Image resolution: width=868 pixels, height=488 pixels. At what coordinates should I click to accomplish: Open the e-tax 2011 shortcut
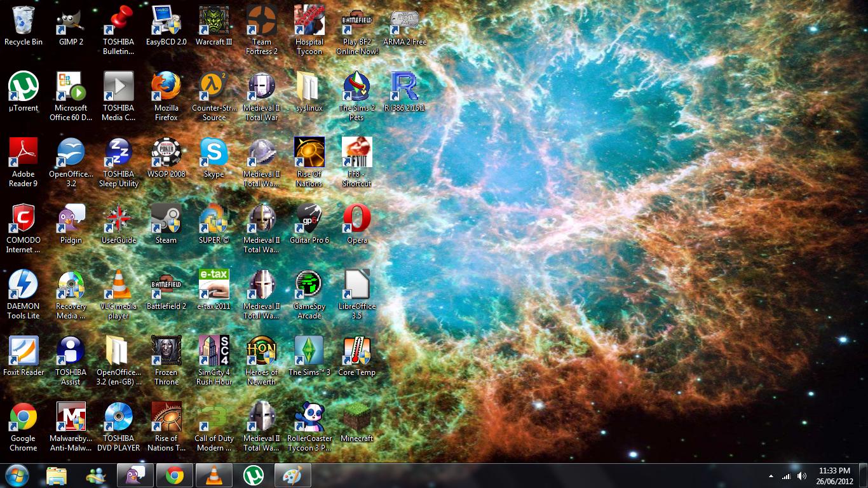pos(214,290)
